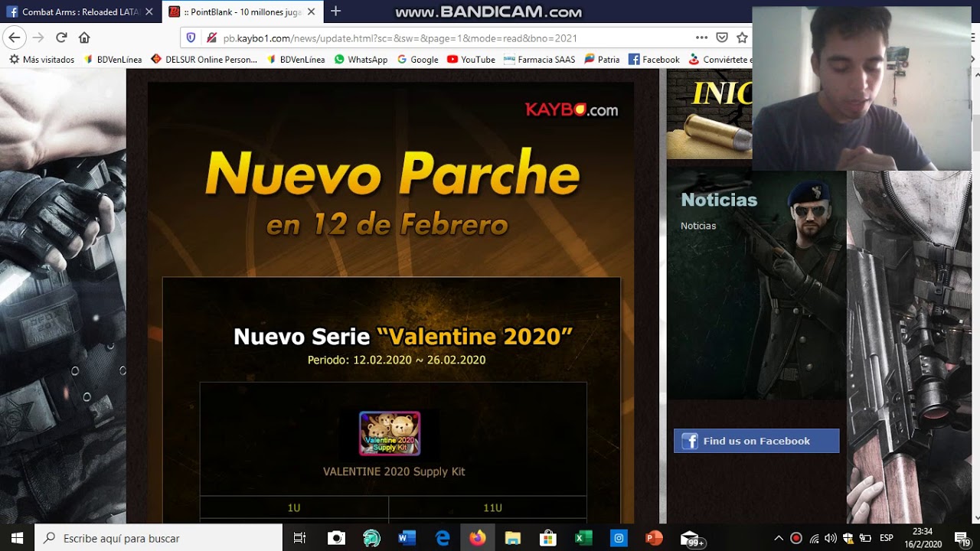980x551 pixels.
Task: Open the Firefox home page
Action: coord(84,37)
